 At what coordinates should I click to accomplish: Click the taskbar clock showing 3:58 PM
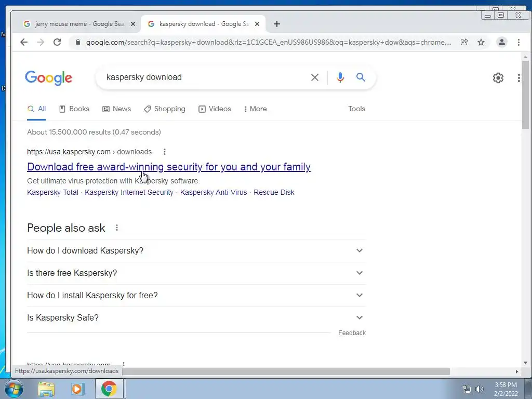pyautogui.click(x=506, y=389)
